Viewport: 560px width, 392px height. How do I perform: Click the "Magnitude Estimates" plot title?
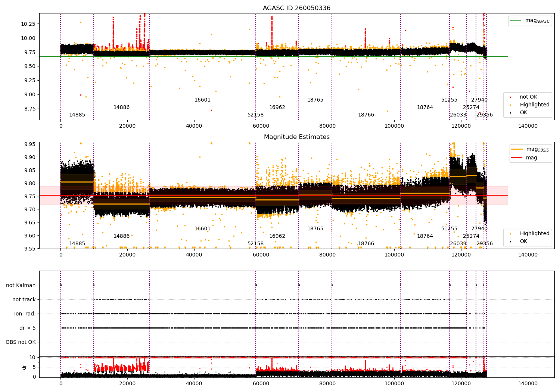click(296, 137)
